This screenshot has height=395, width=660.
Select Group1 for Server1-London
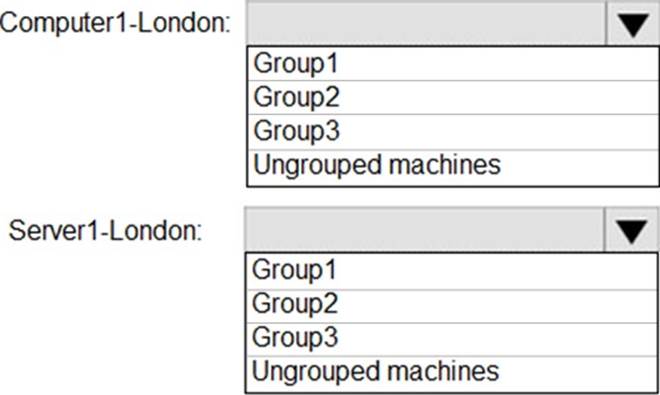452,271
